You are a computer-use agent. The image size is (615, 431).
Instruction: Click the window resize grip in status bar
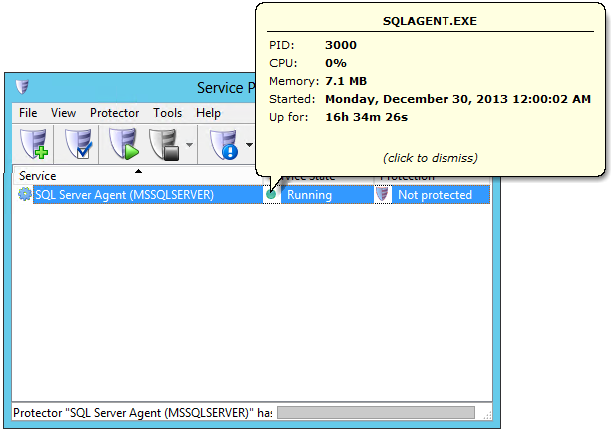click(x=487, y=415)
